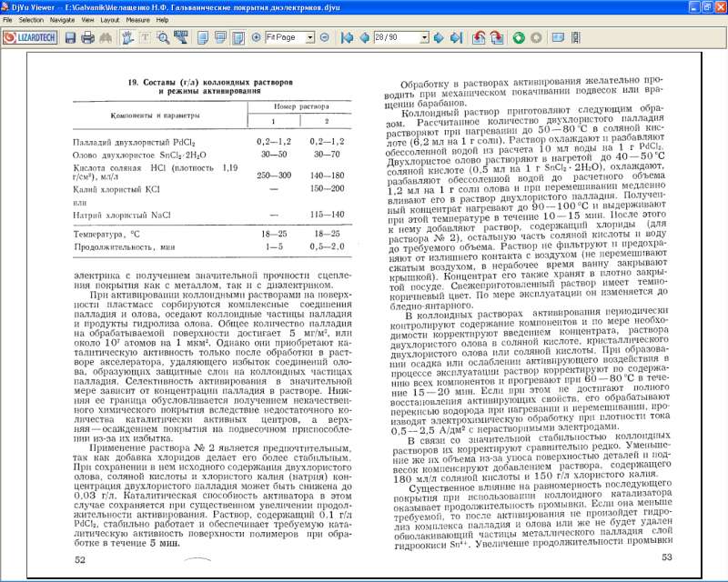The width and height of the screenshot is (728, 582).
Task: Click the LizardTech logo button
Action: click(31, 37)
